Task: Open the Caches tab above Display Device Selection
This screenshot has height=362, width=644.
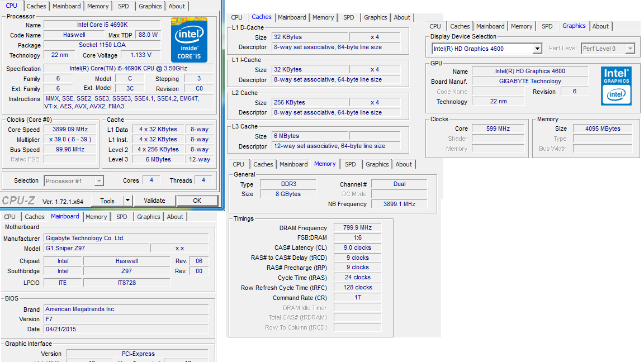Action: click(x=460, y=26)
